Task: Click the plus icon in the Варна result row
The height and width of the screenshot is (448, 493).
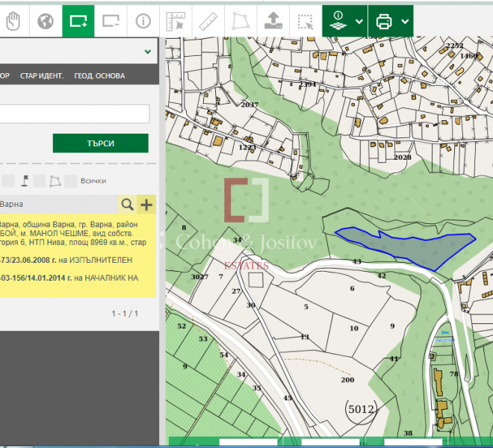Action: (x=146, y=205)
